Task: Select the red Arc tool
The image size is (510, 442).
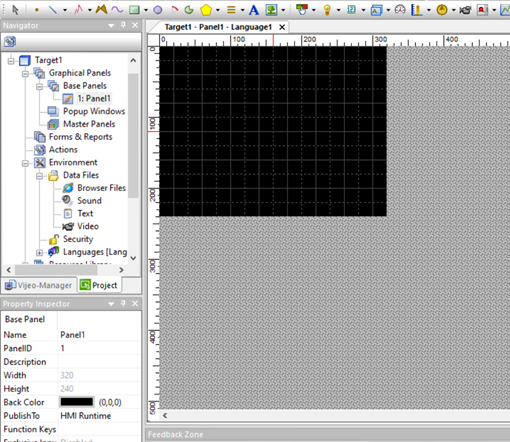Action: pyautogui.click(x=174, y=10)
